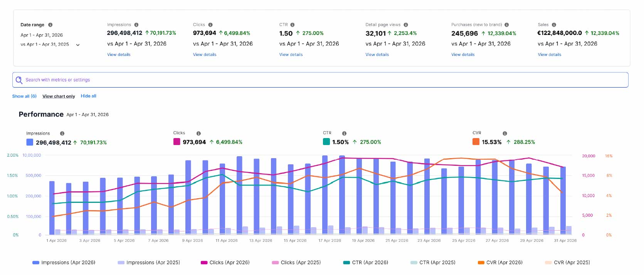Click the Impressions total 296,498,412 in summary

point(124,33)
